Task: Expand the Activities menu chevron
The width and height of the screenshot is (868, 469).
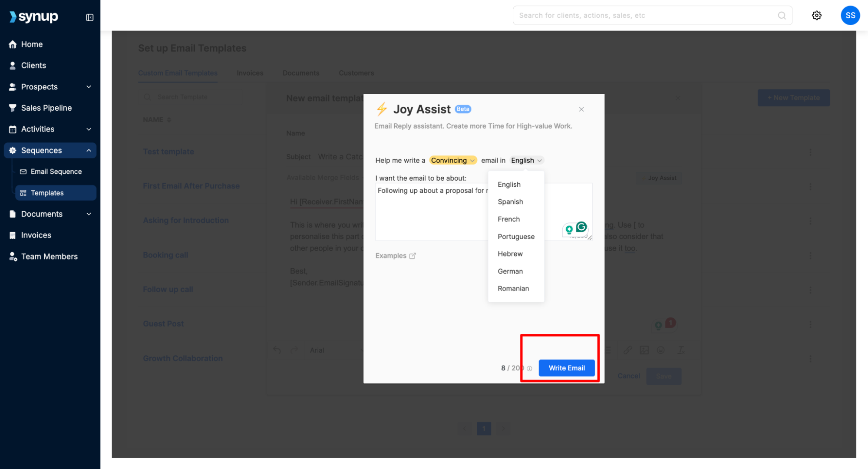Action: pos(89,129)
